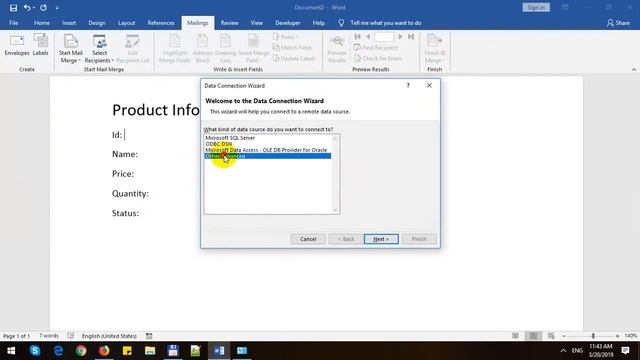Click the Share button
Screen dimensions: 640x360
[618, 23]
